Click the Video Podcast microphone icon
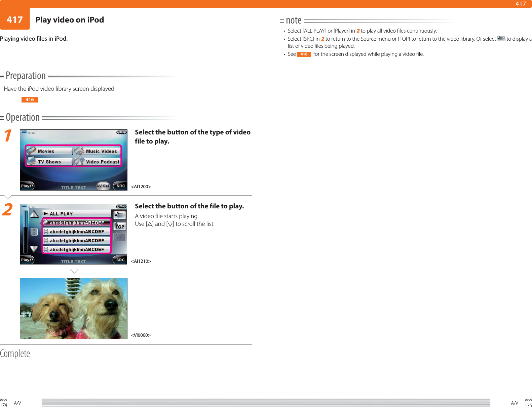Image resolution: width=532 pixels, height=407 pixels. point(79,161)
